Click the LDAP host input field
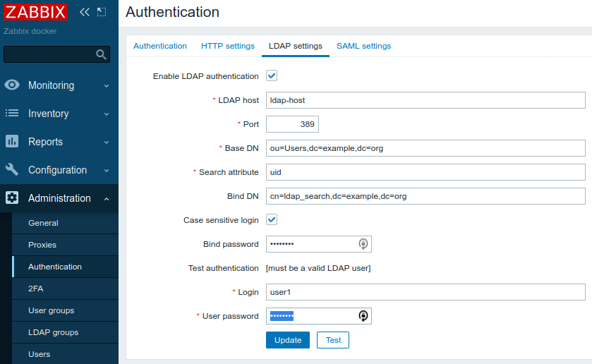592x364 pixels. [x=425, y=100]
